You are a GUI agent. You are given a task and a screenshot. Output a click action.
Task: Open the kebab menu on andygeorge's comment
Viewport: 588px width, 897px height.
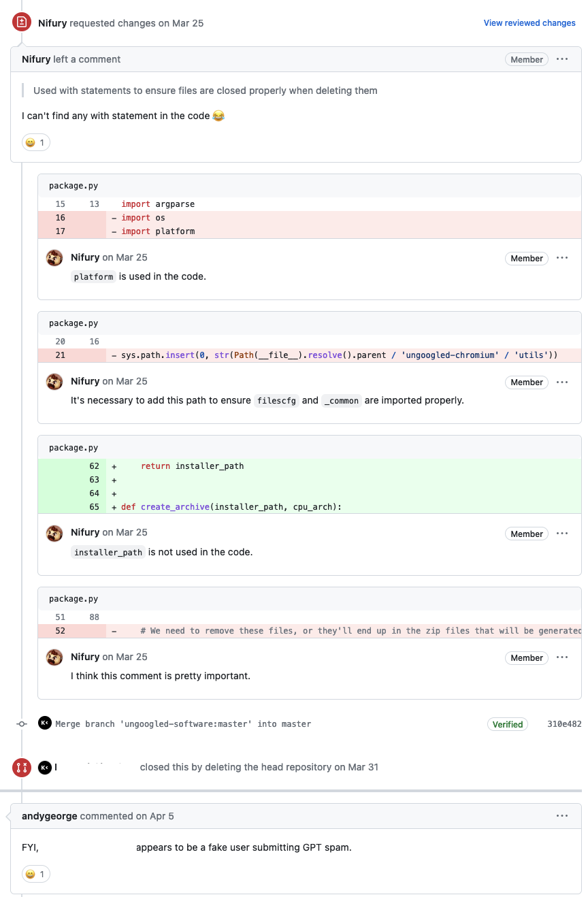click(562, 815)
